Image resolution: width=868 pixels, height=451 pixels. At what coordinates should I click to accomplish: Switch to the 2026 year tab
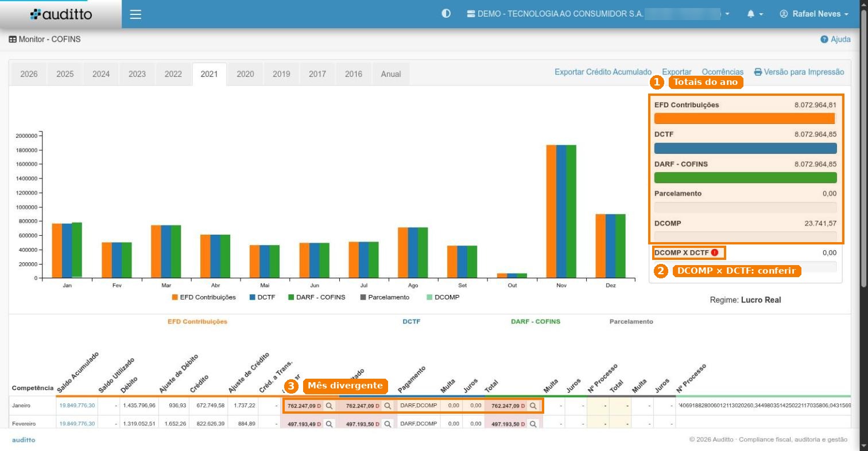coord(29,74)
